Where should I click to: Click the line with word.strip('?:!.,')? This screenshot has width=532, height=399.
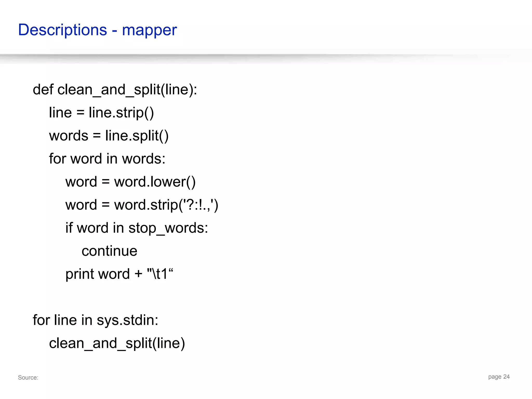coord(142,205)
